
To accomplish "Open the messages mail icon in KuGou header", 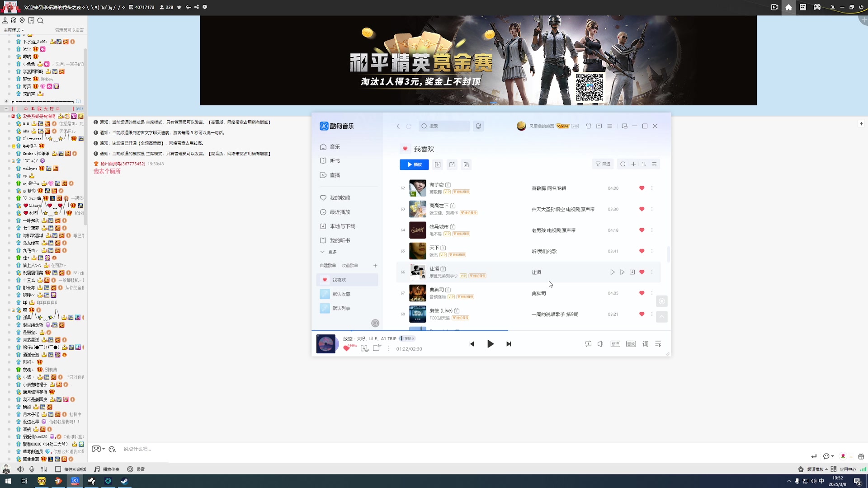I will [x=599, y=126].
